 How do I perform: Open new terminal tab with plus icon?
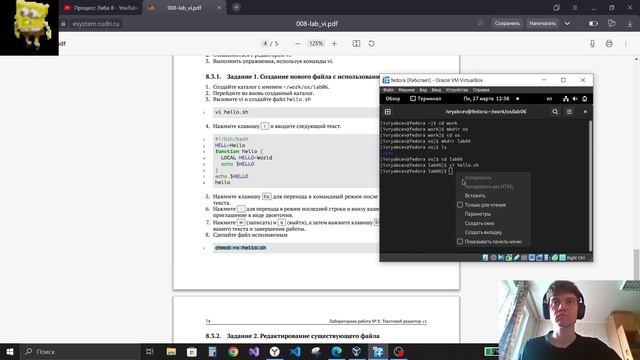(x=388, y=111)
